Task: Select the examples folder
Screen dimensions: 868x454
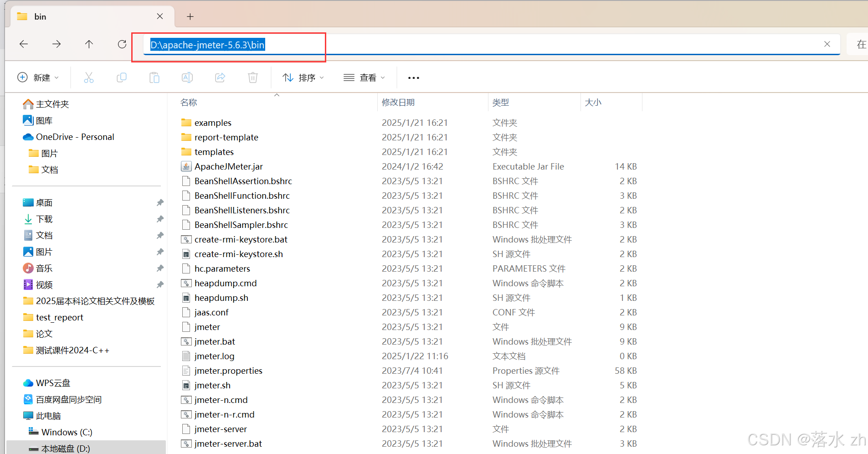Action: pos(213,123)
